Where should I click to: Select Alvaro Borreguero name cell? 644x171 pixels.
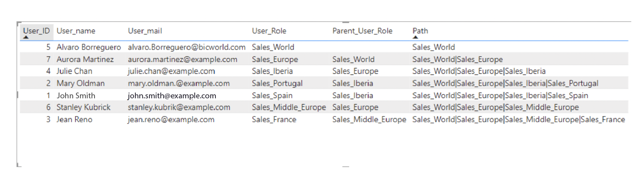(x=89, y=47)
